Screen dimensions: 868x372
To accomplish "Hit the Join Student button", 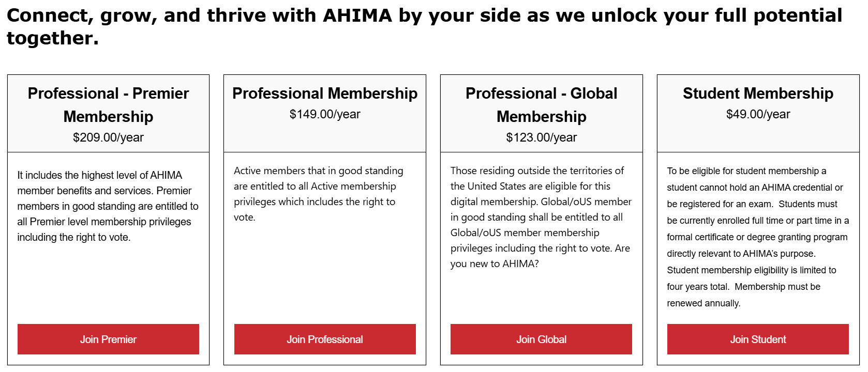I will [758, 339].
